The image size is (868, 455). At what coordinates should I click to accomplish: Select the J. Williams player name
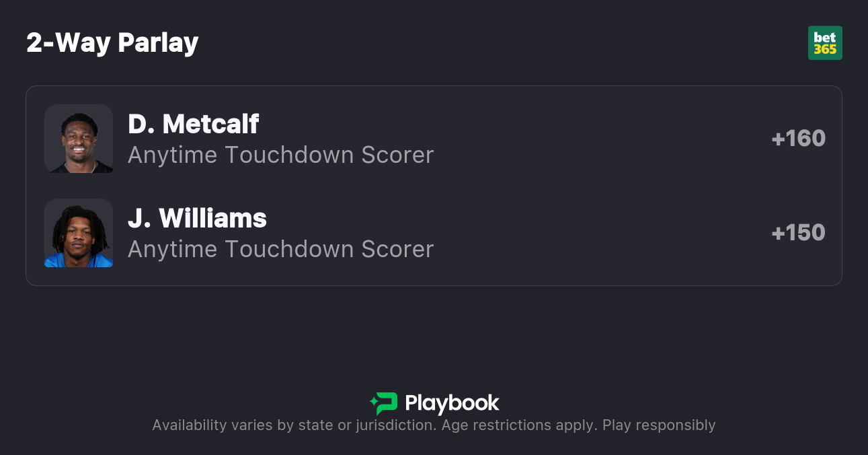197,218
